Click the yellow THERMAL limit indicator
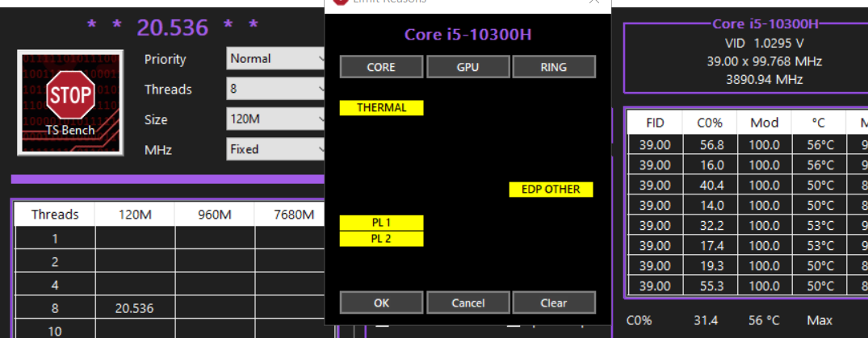Viewport: 868px width, 338px height. pos(381,108)
